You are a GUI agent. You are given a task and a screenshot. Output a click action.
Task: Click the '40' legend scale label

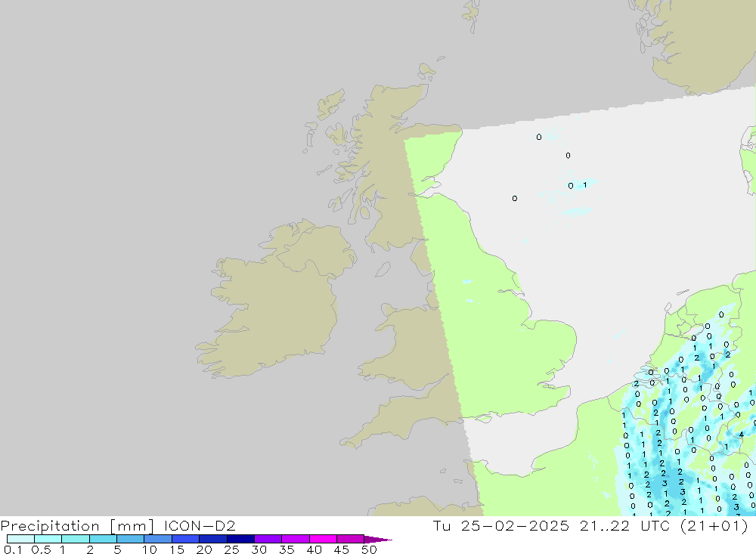pos(314,549)
